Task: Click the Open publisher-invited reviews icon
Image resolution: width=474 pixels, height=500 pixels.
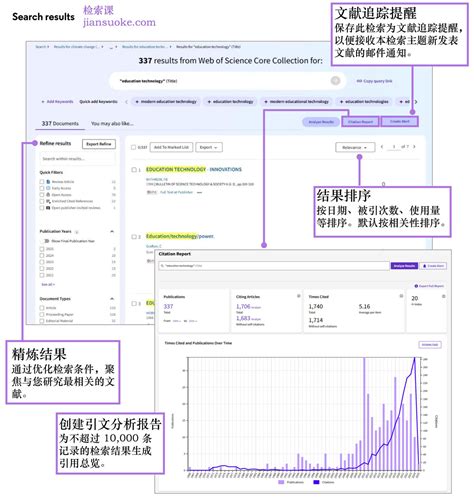Action: [x=48, y=208]
